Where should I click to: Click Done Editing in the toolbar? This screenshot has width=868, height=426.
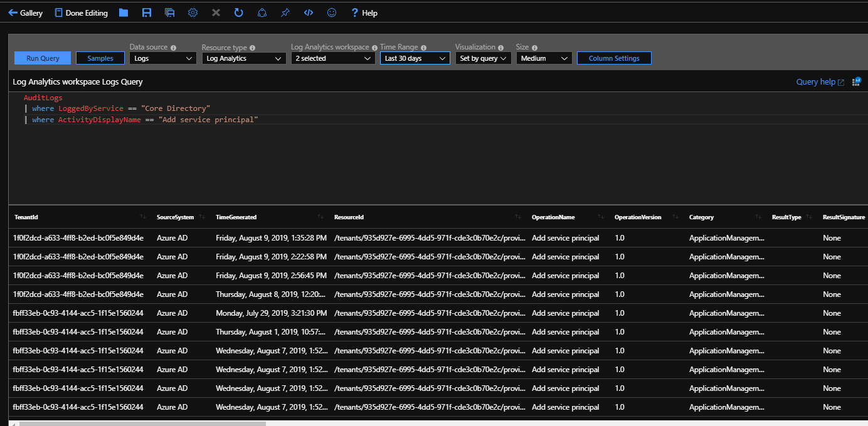[81, 13]
